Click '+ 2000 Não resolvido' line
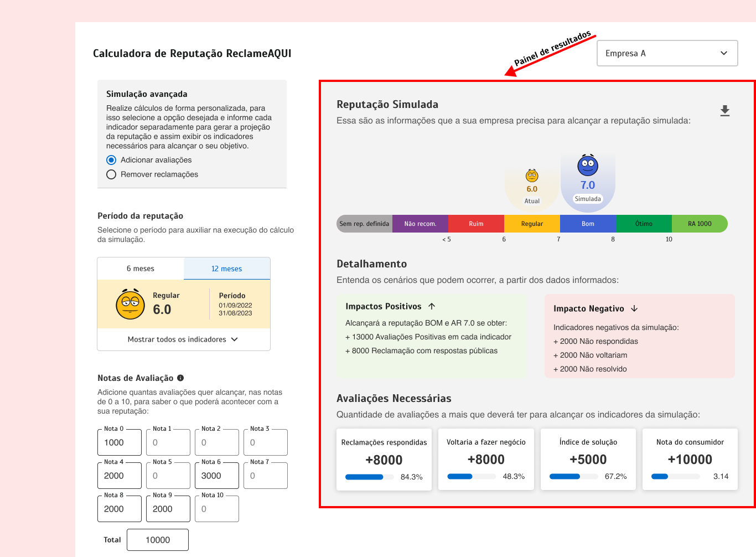This screenshot has width=756, height=557. pos(591,369)
